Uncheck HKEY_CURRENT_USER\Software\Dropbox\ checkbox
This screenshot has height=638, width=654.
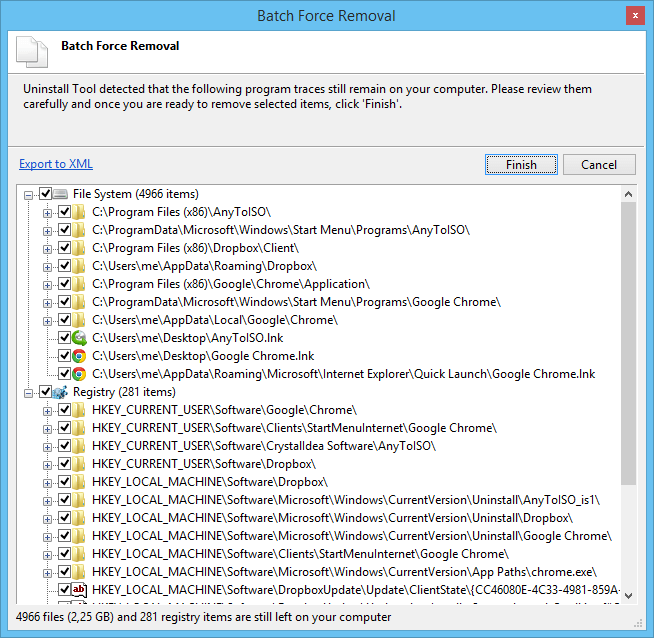pos(64,463)
